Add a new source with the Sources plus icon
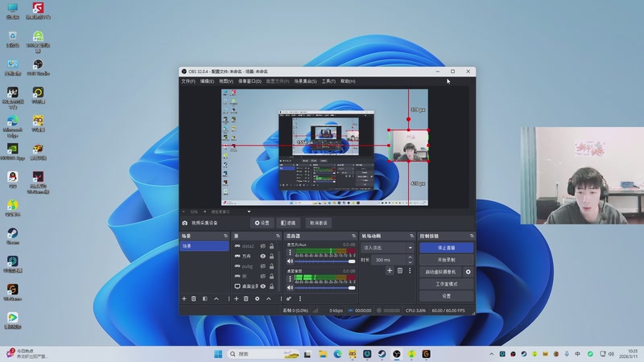Image resolution: width=644 pixels, height=362 pixels. click(236, 298)
